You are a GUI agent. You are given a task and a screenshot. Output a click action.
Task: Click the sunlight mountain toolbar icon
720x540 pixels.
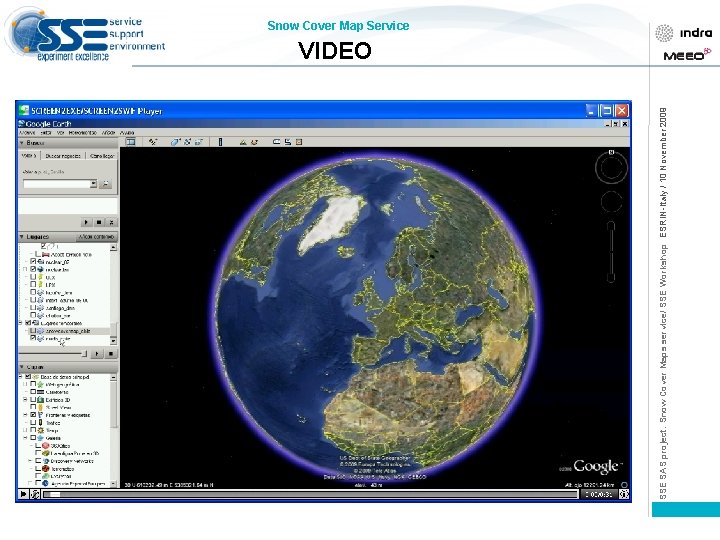point(243,142)
